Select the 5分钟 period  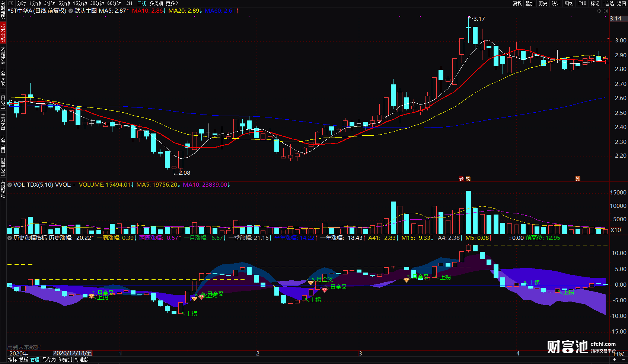click(x=64, y=3)
